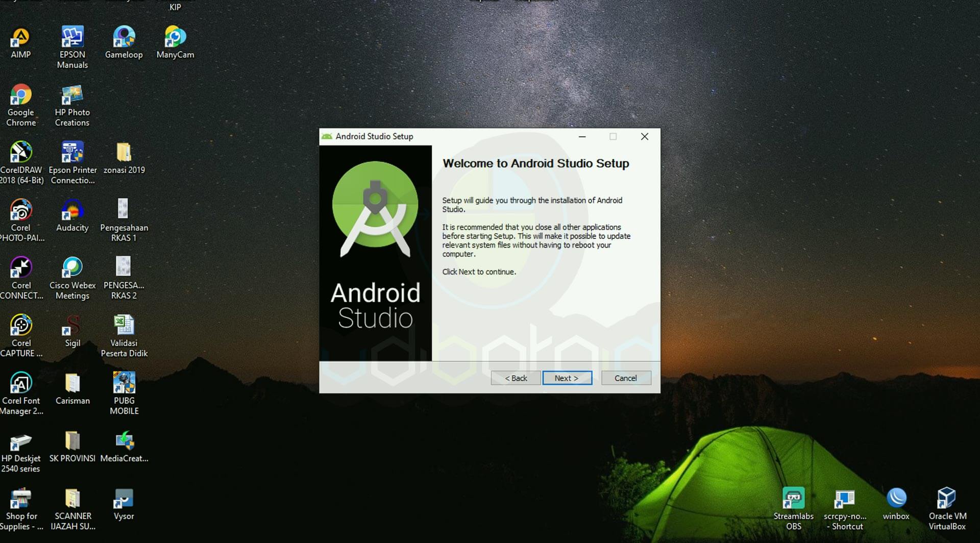The image size is (980, 543).
Task: Select the Gameloop desktop icon
Action: (x=124, y=43)
